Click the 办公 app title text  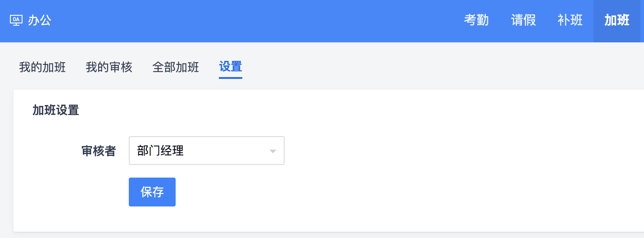tap(40, 20)
